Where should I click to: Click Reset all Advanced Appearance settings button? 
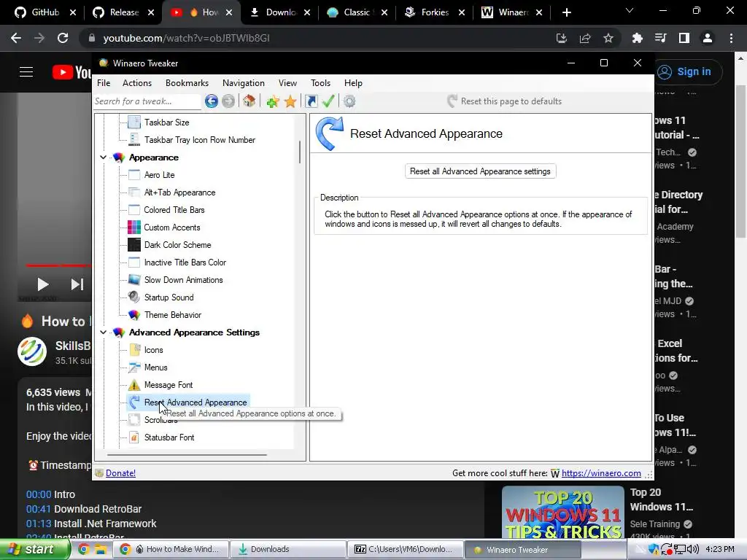[480, 171]
